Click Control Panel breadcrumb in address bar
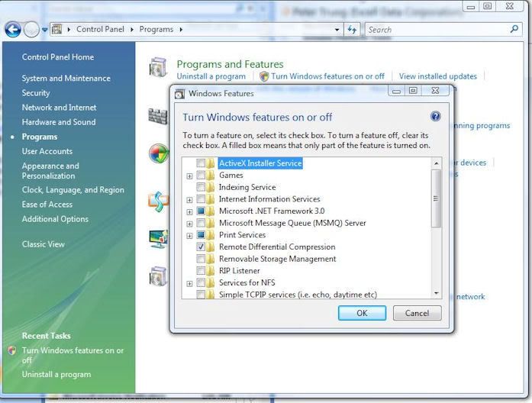 (100, 29)
